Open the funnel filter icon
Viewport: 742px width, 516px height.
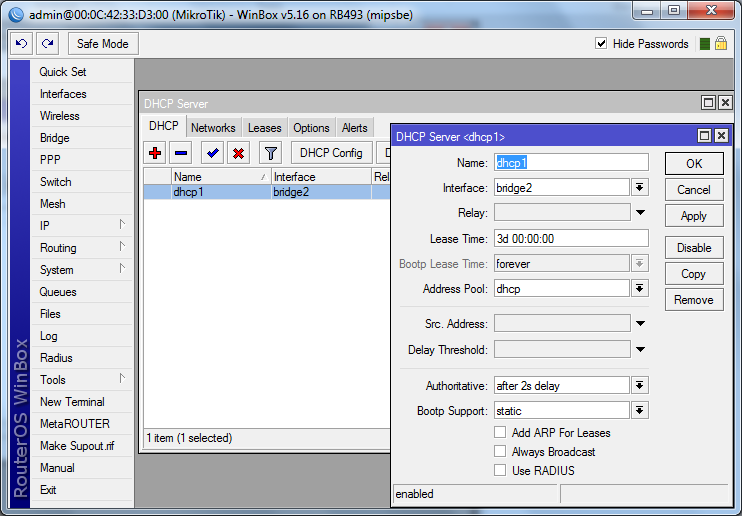271,153
